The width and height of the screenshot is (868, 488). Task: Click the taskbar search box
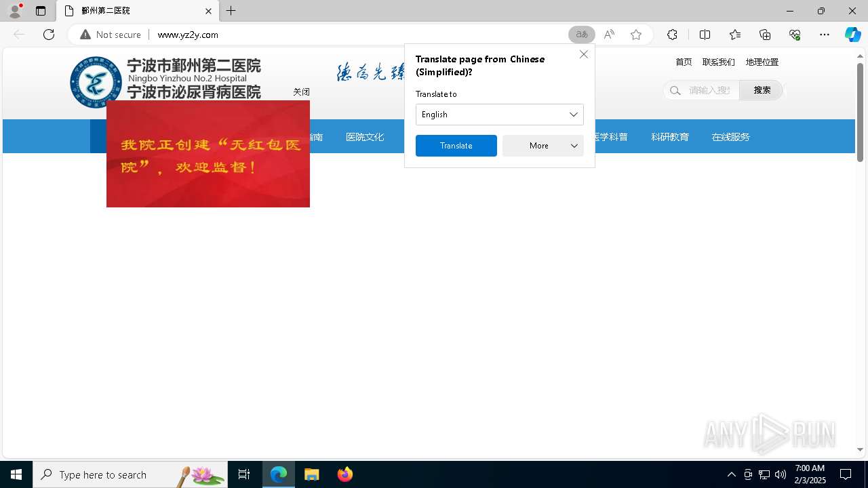click(130, 474)
